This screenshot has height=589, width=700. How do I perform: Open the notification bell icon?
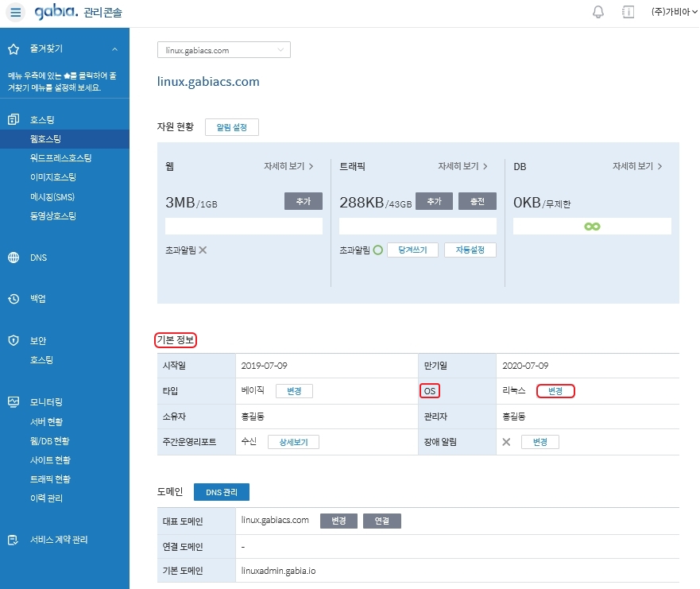tap(598, 12)
